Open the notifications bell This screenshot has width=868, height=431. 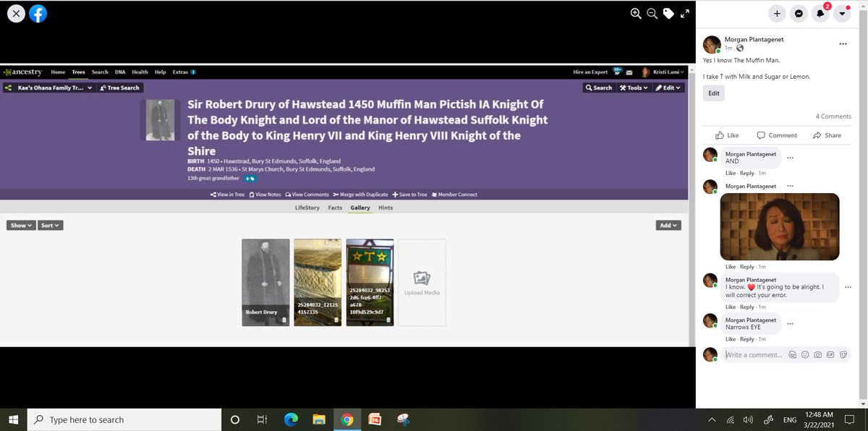pyautogui.click(x=820, y=13)
